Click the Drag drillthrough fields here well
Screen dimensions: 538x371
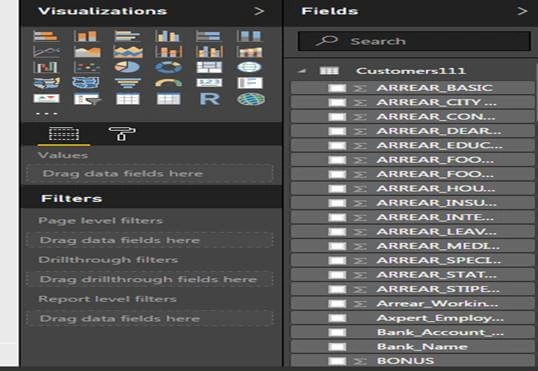[x=150, y=279]
